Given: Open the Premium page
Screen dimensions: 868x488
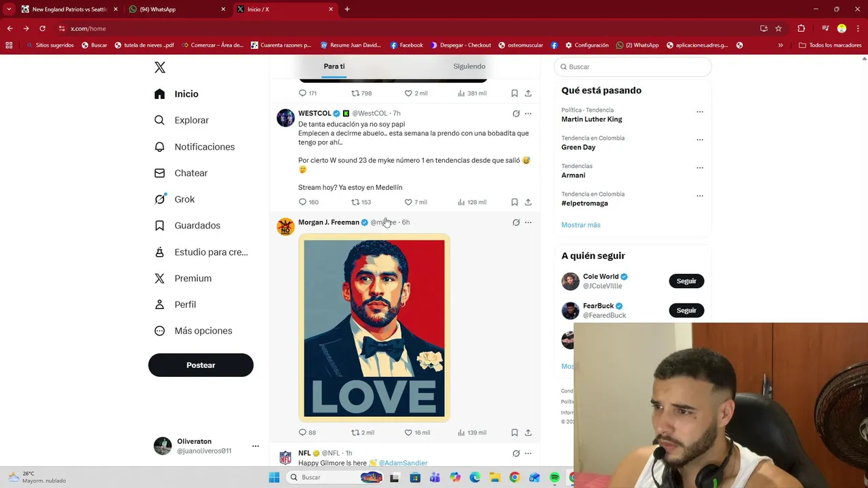Looking at the screenshot, I should coord(183,279).
